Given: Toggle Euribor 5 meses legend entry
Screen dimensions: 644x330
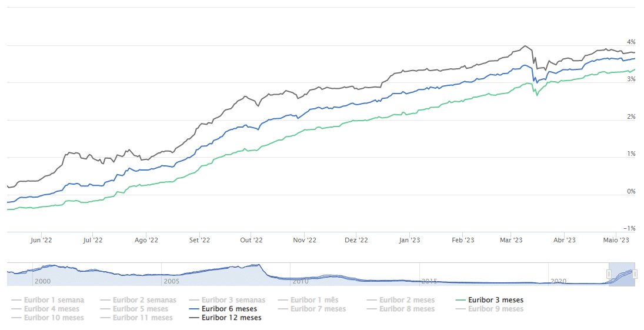Looking at the screenshot, I should coord(140,309).
